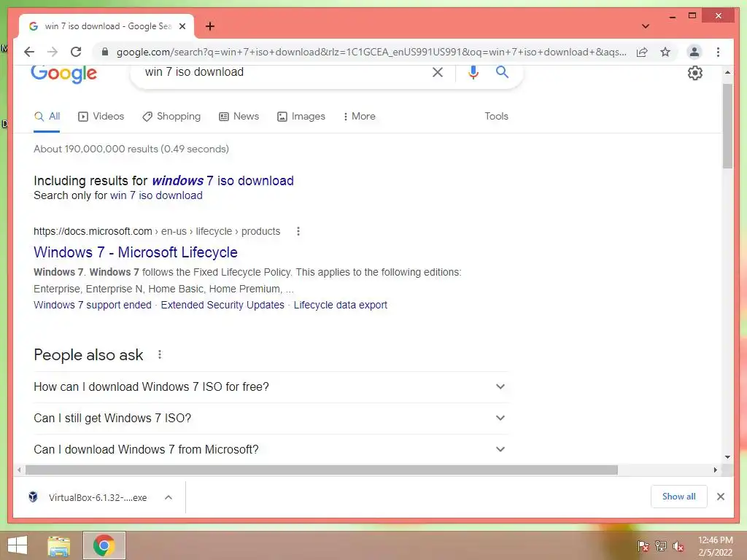Open the tab search chevron in the title bar

tap(646, 26)
